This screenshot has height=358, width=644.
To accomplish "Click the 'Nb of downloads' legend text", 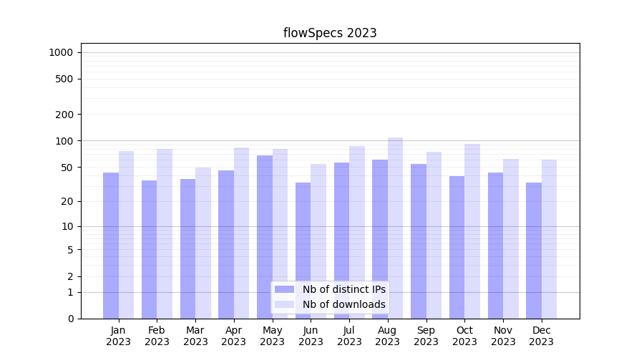I will (x=343, y=304).
